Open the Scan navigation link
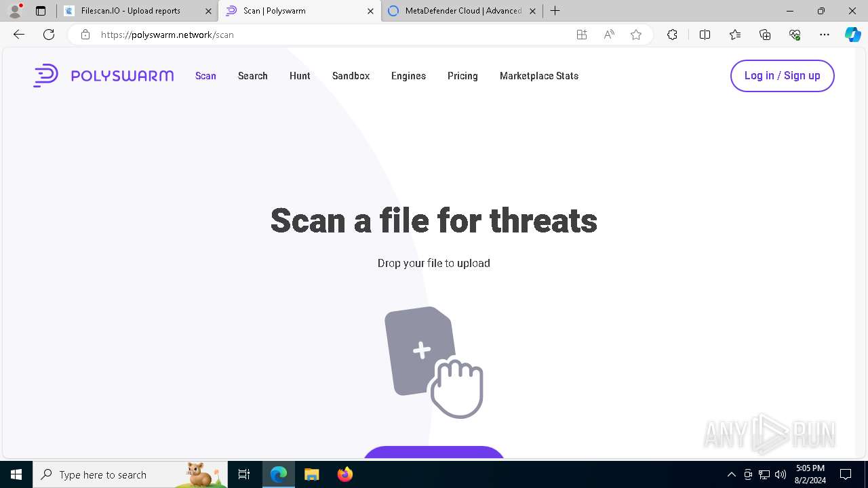 205,76
